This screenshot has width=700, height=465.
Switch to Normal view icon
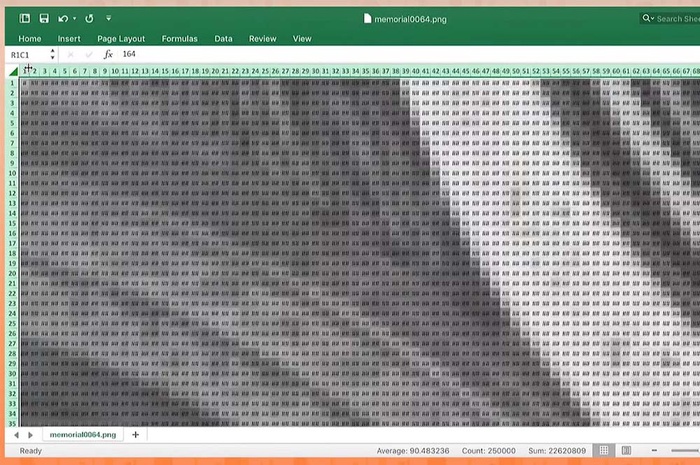(x=604, y=450)
